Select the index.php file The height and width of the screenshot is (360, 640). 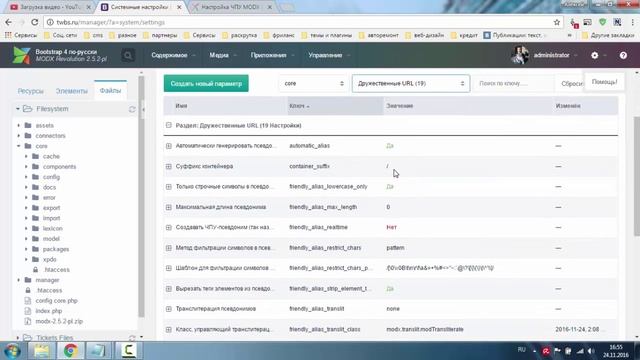(x=49, y=311)
